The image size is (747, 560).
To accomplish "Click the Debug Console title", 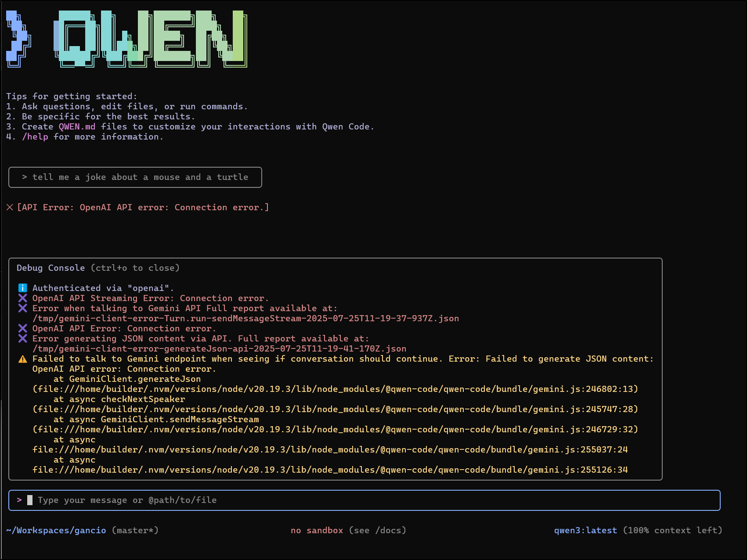I will click(51, 268).
